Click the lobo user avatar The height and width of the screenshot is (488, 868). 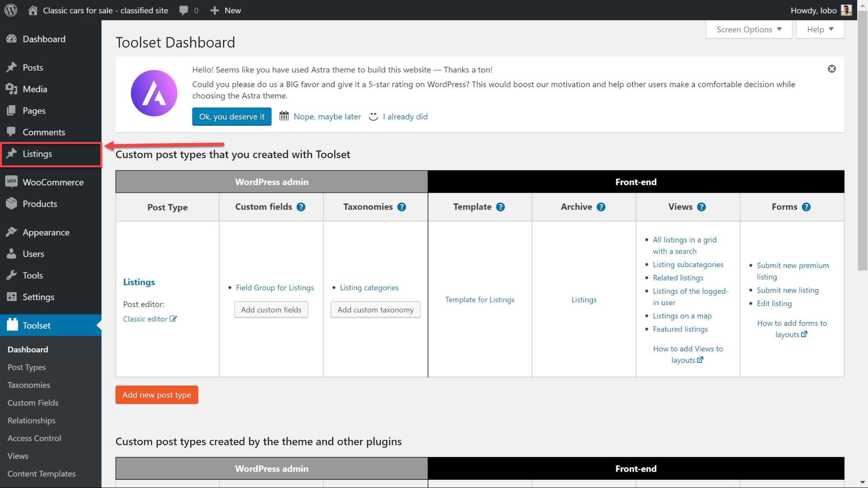(846, 10)
